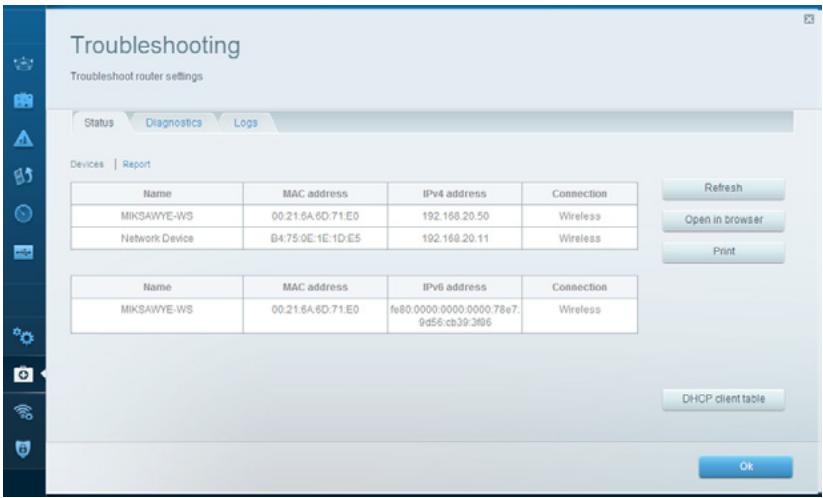
Task: Switch to the Status tab
Action: (99, 123)
